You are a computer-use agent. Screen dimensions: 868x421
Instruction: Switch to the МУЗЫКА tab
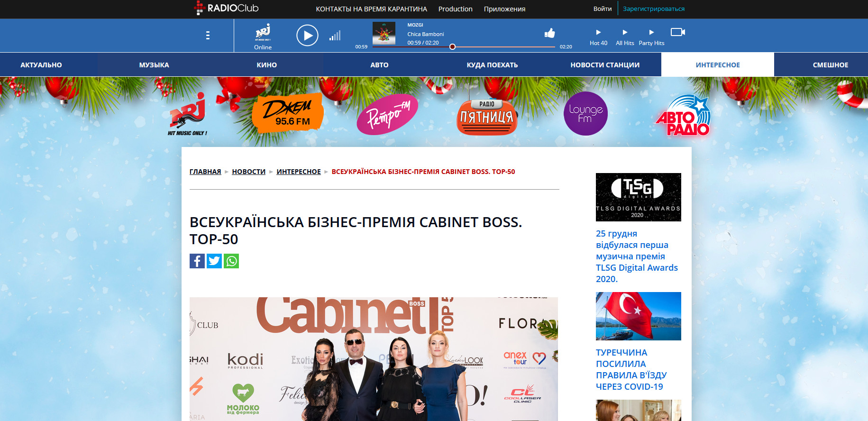point(154,65)
